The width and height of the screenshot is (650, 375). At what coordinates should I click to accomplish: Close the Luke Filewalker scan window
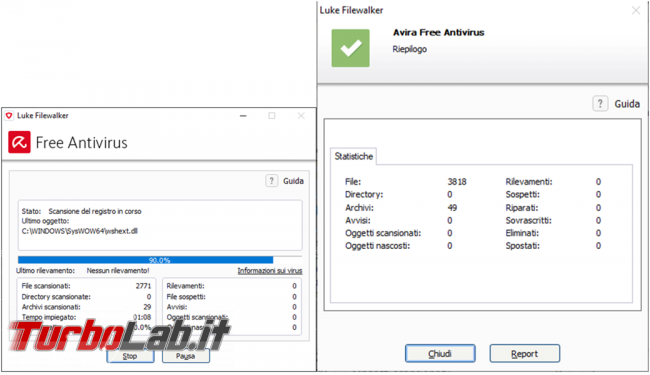click(x=301, y=116)
